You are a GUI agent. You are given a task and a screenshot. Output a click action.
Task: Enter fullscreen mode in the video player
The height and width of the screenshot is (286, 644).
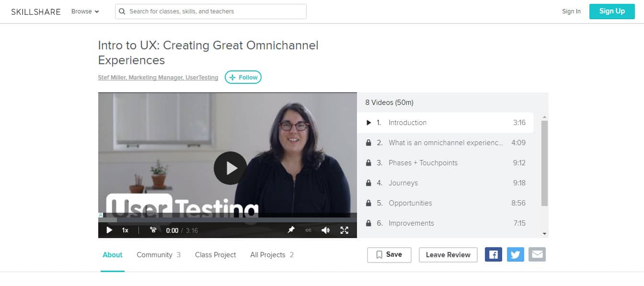[x=344, y=230]
